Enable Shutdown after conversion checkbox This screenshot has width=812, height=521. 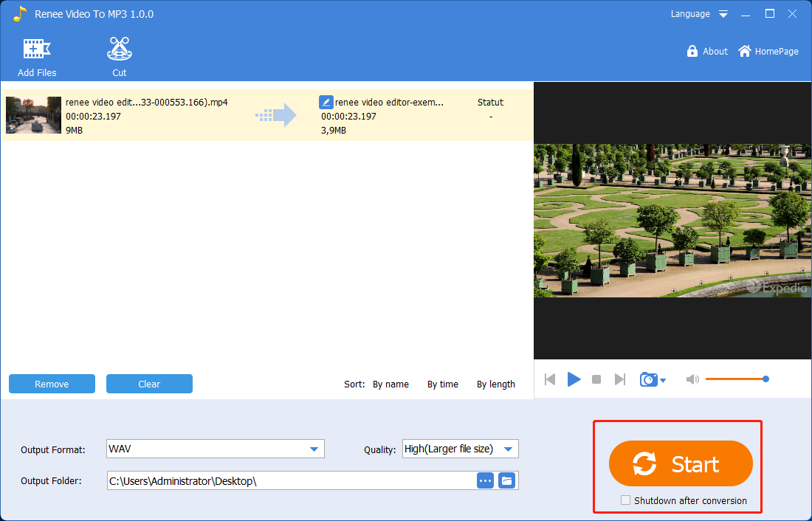626,500
